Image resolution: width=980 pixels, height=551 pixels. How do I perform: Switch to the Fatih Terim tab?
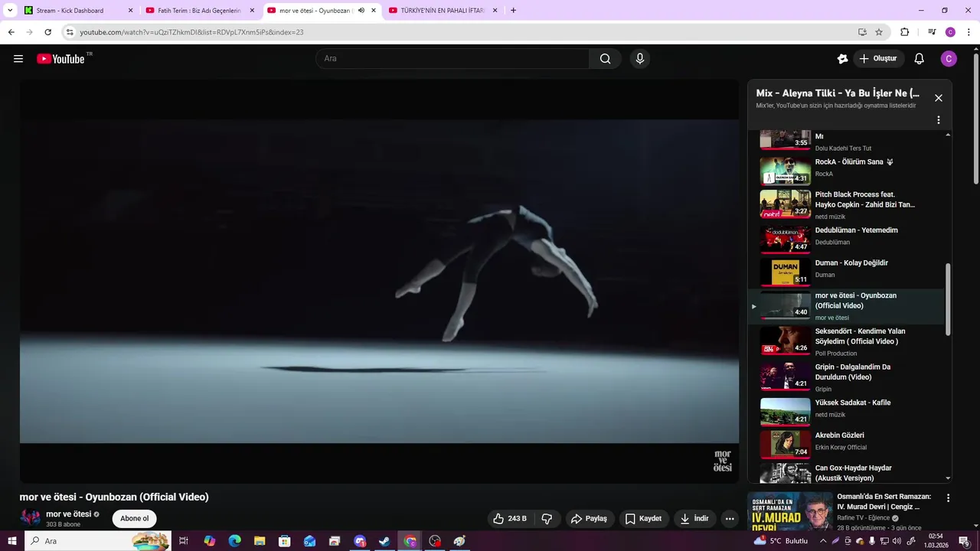click(x=199, y=11)
